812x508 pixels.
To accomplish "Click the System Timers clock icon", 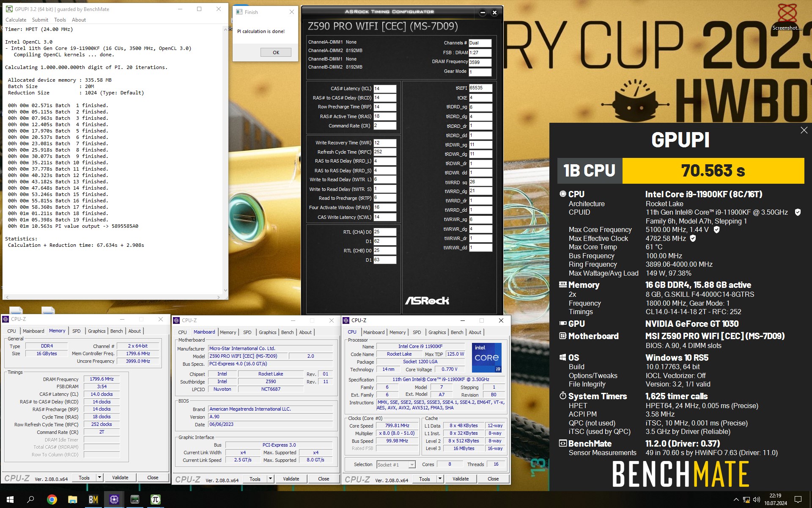I will pos(563,396).
